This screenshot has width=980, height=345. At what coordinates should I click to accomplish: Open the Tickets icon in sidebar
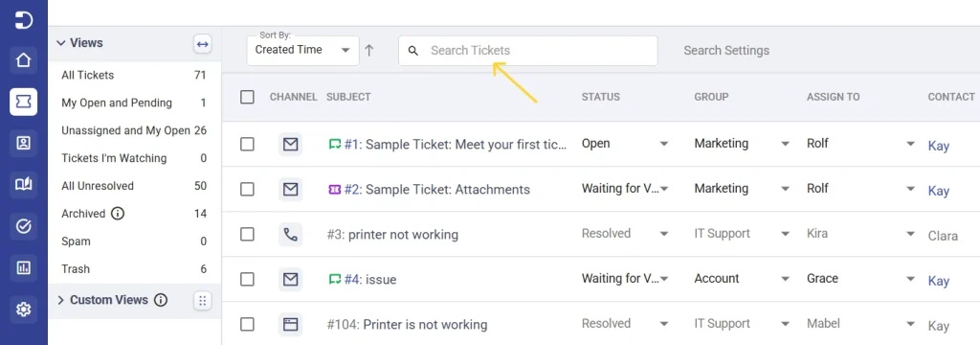(x=23, y=102)
